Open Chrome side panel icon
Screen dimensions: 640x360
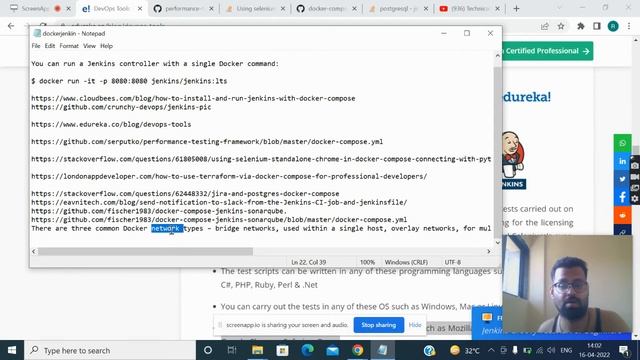(x=597, y=26)
